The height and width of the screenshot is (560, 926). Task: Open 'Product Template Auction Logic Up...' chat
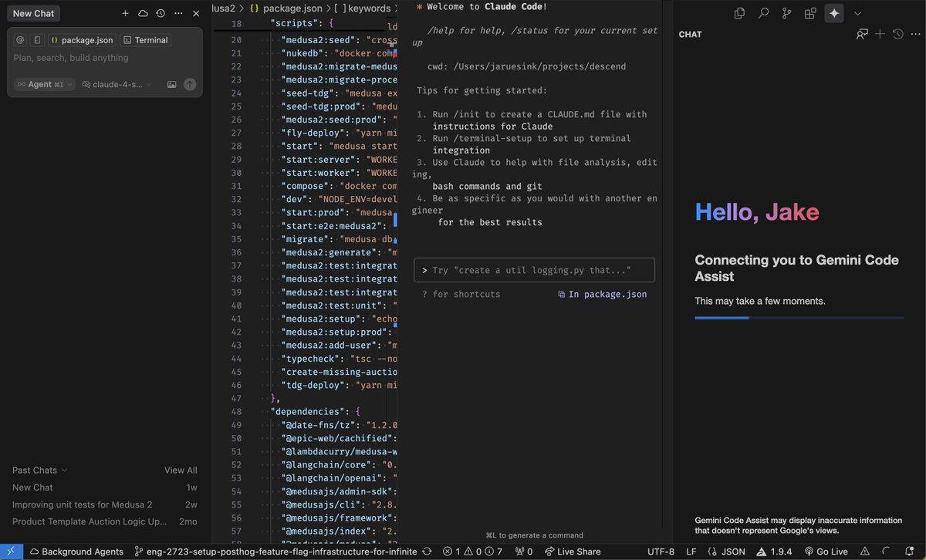tap(105, 521)
